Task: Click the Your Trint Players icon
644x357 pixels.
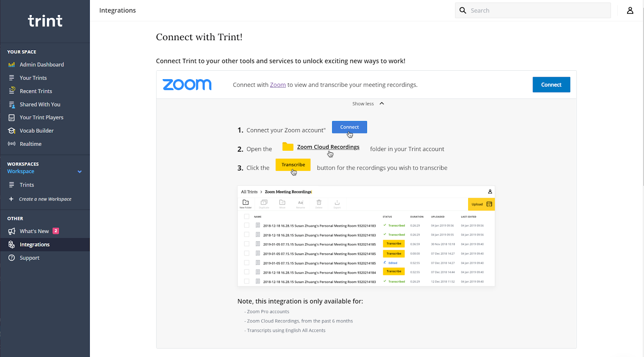Action: (12, 117)
